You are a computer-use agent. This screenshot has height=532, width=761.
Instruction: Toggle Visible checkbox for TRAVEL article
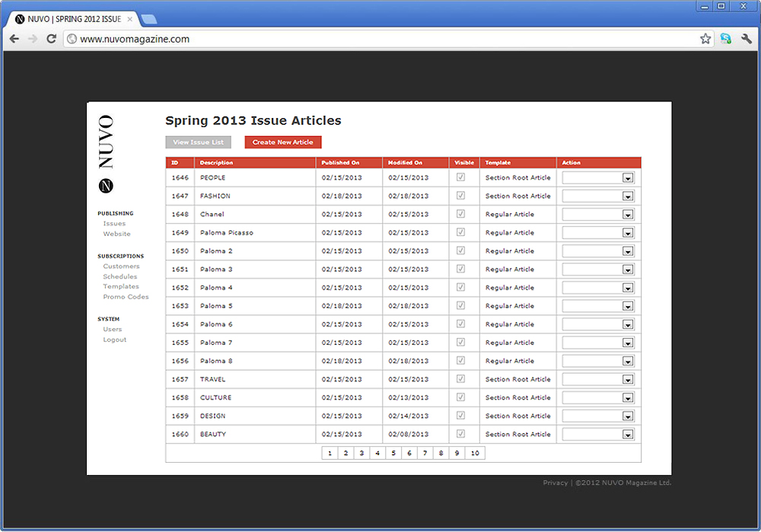pos(460,379)
